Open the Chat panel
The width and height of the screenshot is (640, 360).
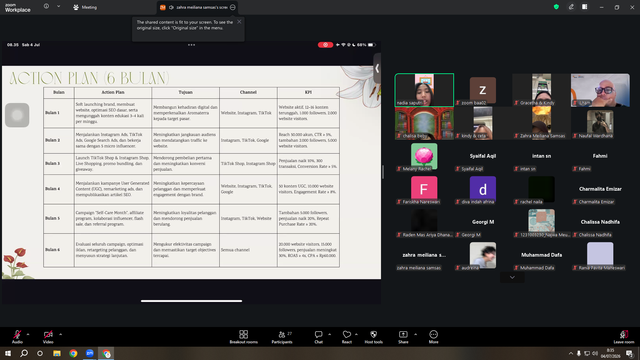tap(318, 337)
